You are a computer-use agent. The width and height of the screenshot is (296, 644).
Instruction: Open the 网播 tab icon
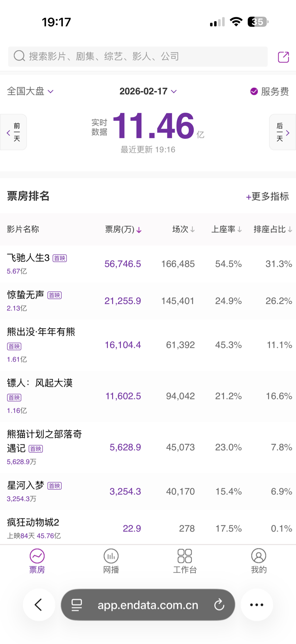click(x=111, y=556)
